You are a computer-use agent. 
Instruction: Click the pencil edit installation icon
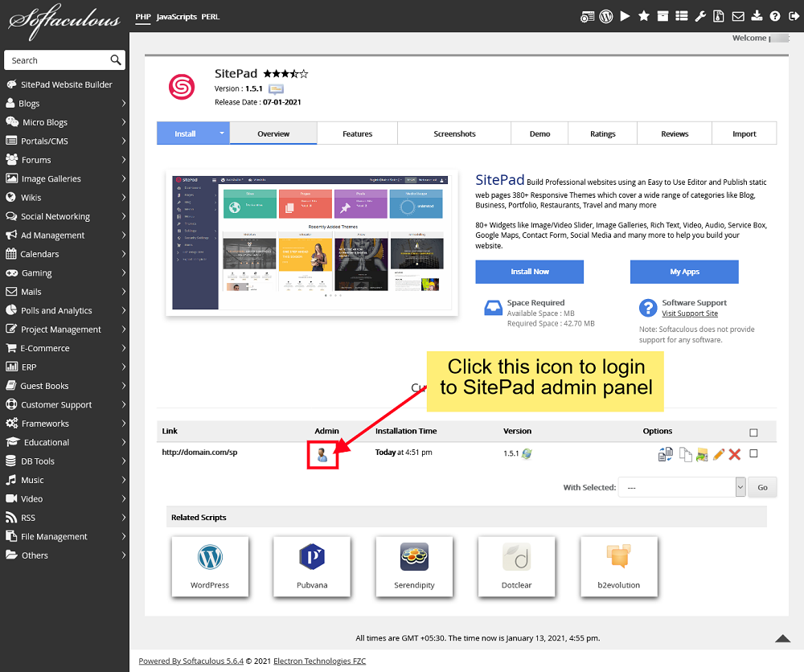(718, 454)
